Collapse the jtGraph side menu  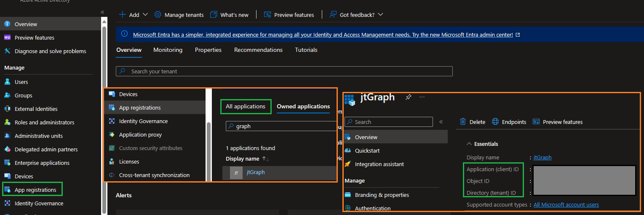coord(441,122)
